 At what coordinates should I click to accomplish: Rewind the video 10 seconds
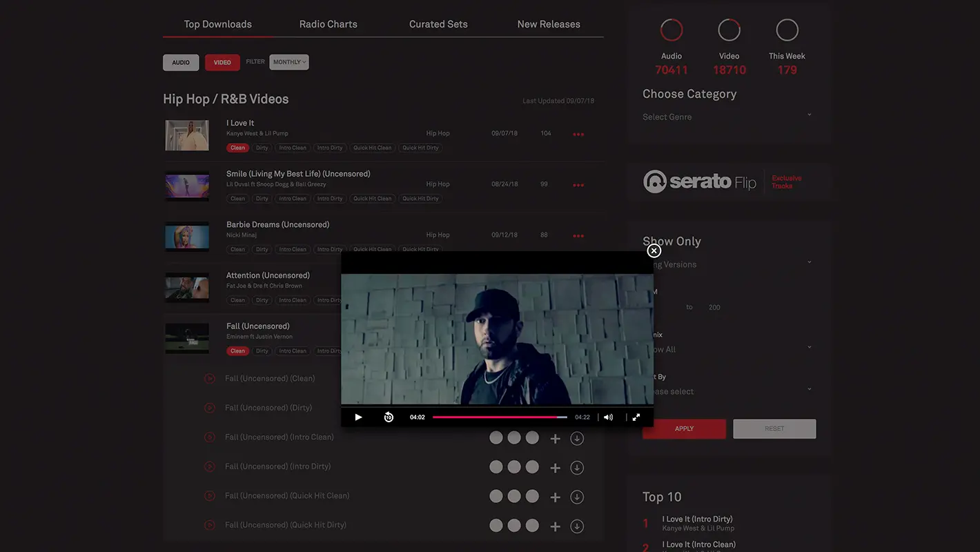389,417
